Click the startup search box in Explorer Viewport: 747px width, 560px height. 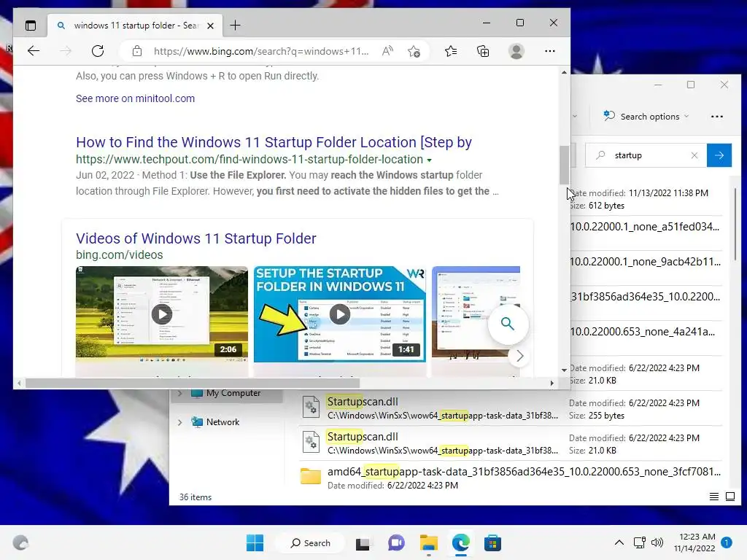pyautogui.click(x=646, y=155)
